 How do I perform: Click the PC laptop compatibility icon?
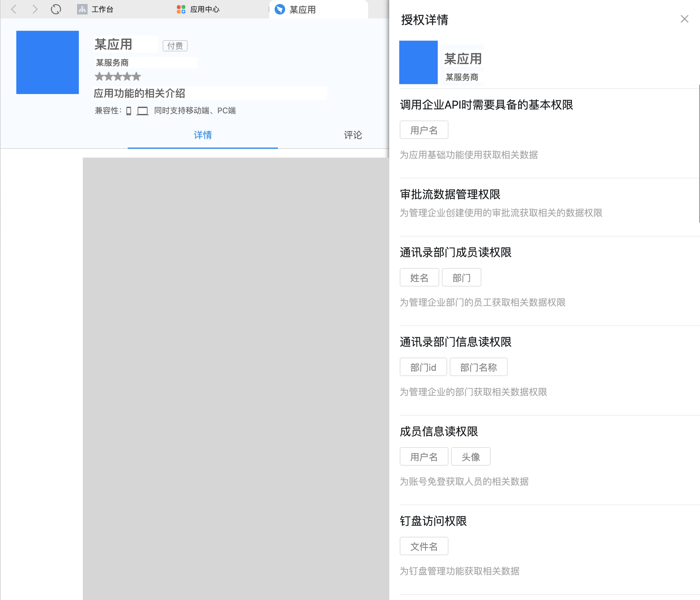click(143, 111)
